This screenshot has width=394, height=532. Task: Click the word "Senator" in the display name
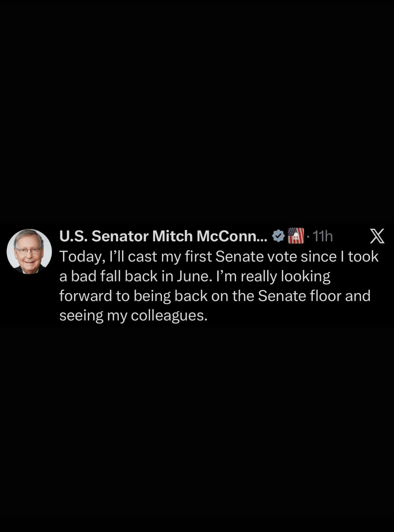click(x=120, y=236)
